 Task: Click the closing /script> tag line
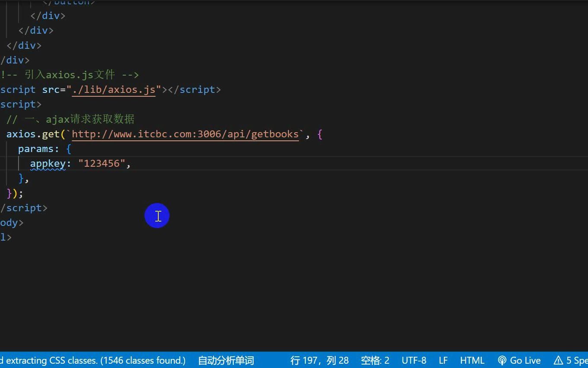coord(24,208)
